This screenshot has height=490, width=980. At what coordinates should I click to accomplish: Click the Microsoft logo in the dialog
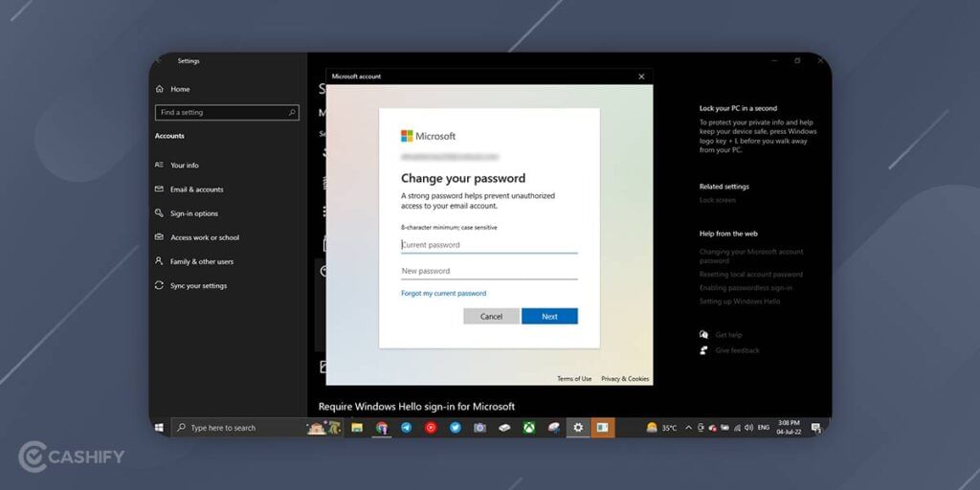point(428,136)
